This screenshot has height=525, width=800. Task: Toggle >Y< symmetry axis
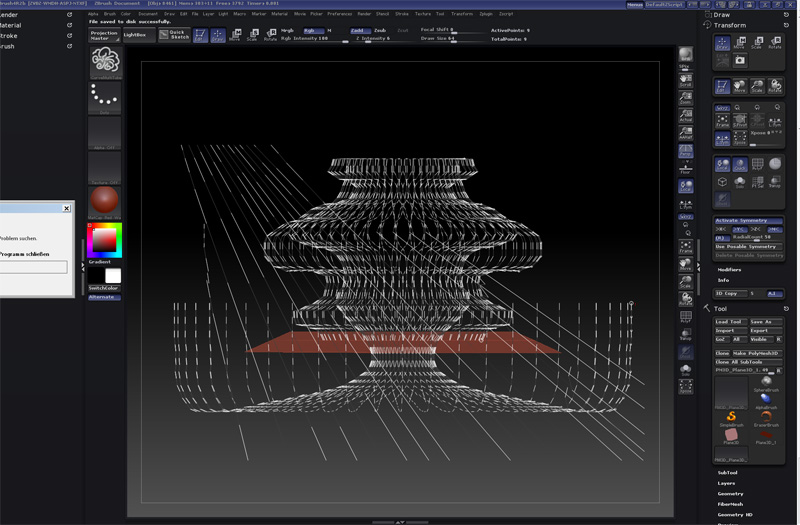739,229
